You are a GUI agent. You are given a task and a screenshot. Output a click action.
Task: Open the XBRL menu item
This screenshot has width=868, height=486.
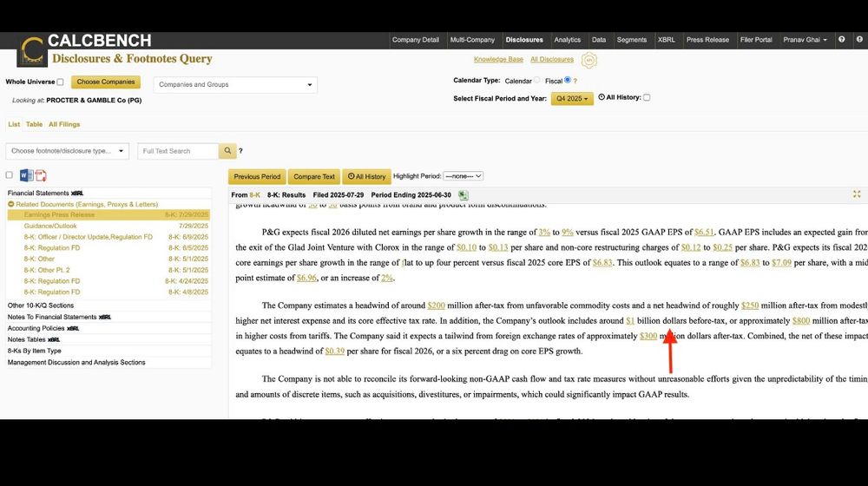(x=666, y=40)
